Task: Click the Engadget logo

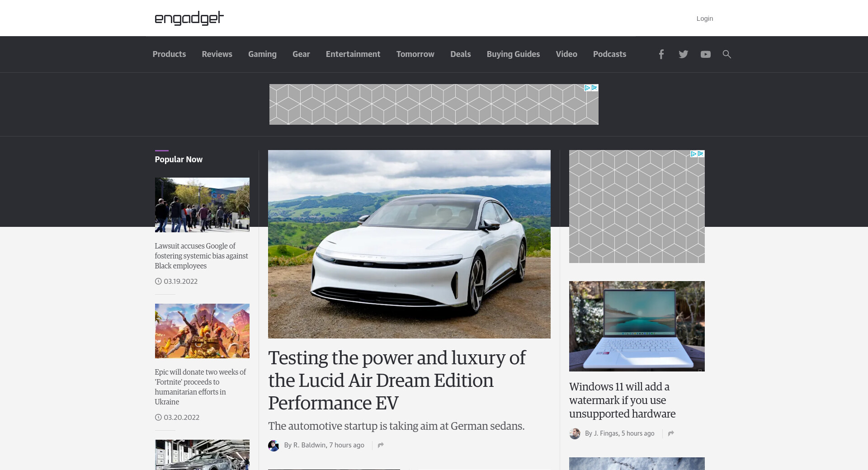Action: pyautogui.click(x=189, y=18)
